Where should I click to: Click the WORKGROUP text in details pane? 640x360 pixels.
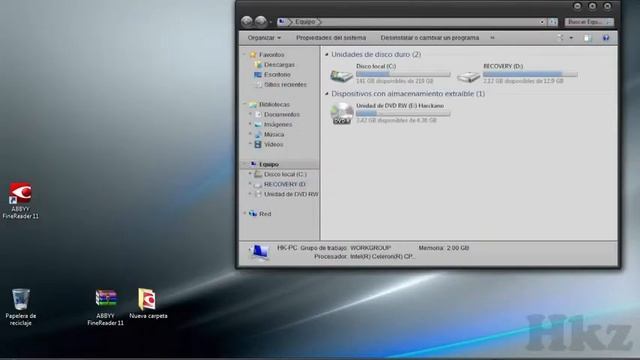(x=370, y=248)
